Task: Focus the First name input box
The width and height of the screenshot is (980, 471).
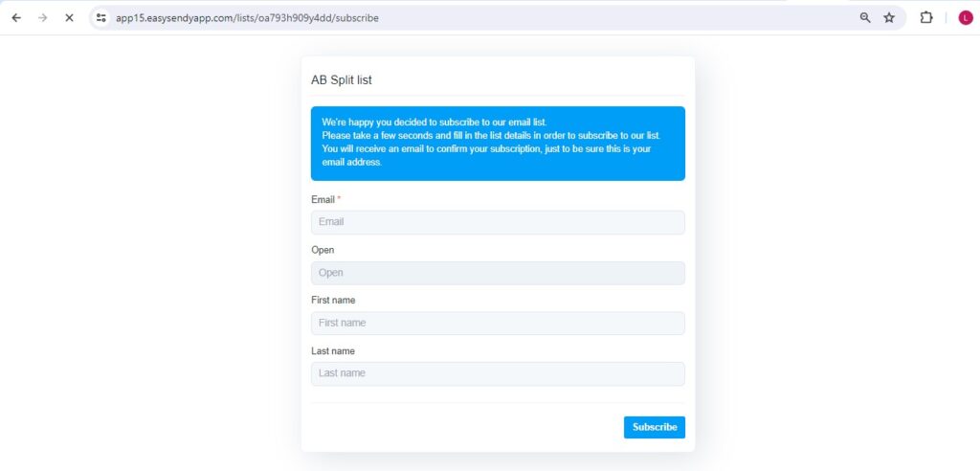Action: point(498,324)
